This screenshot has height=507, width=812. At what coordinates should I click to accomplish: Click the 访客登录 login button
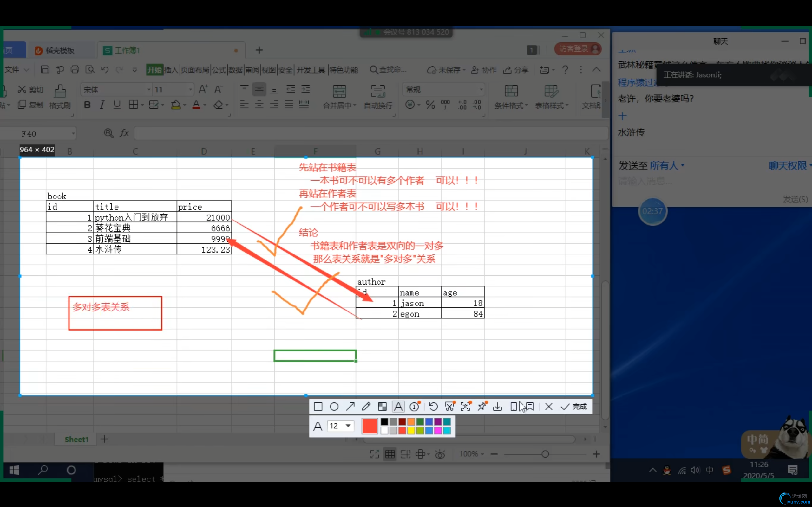coord(577,49)
